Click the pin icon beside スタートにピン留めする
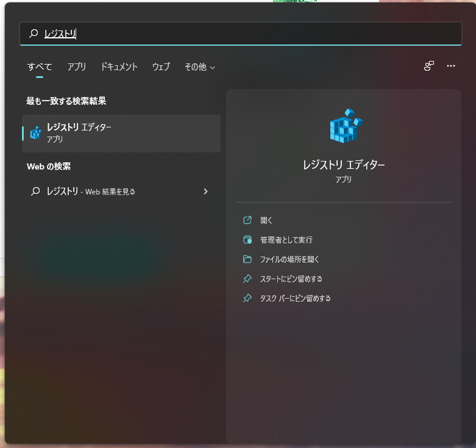 click(x=247, y=279)
